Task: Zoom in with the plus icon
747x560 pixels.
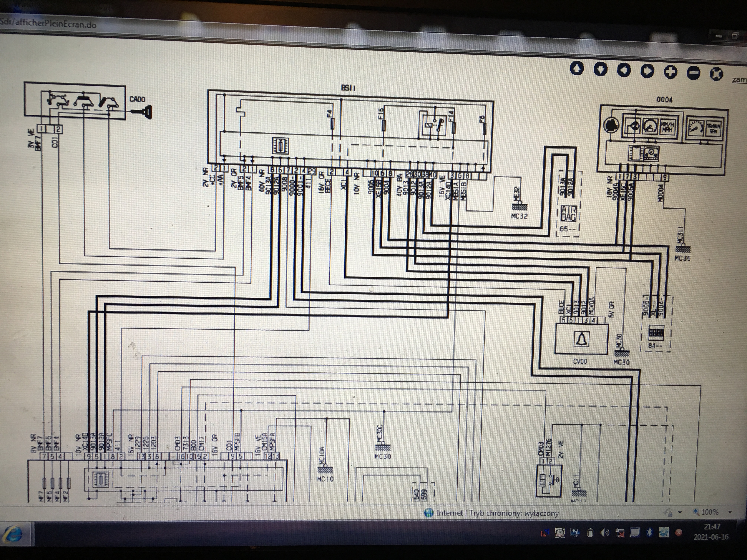Action: [670, 72]
